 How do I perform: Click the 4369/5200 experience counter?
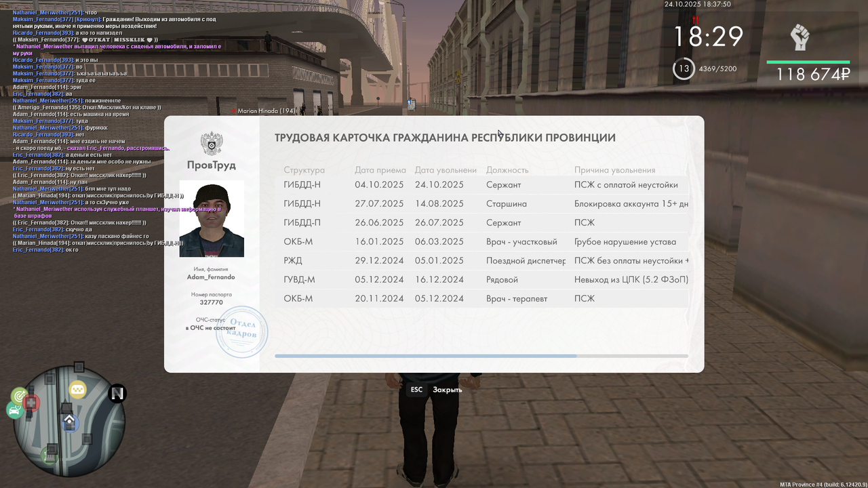click(717, 68)
